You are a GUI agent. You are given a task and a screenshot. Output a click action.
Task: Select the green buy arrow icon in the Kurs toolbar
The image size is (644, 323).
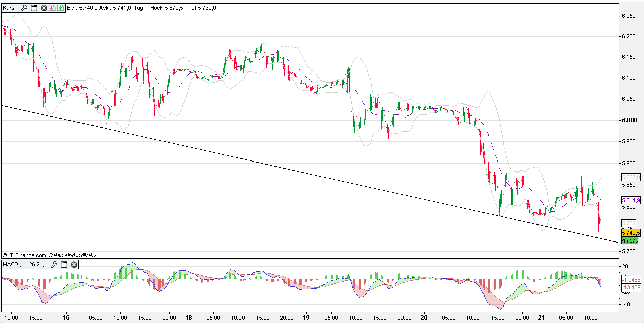60,8
